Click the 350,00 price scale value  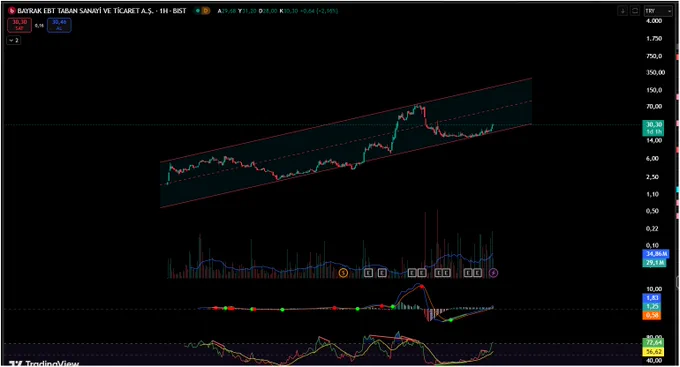coord(655,72)
